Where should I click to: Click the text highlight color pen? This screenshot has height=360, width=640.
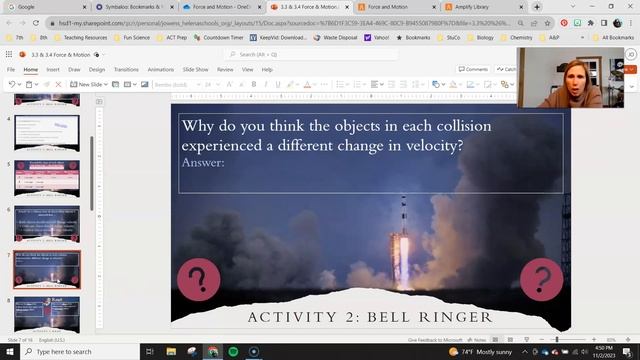pos(290,84)
